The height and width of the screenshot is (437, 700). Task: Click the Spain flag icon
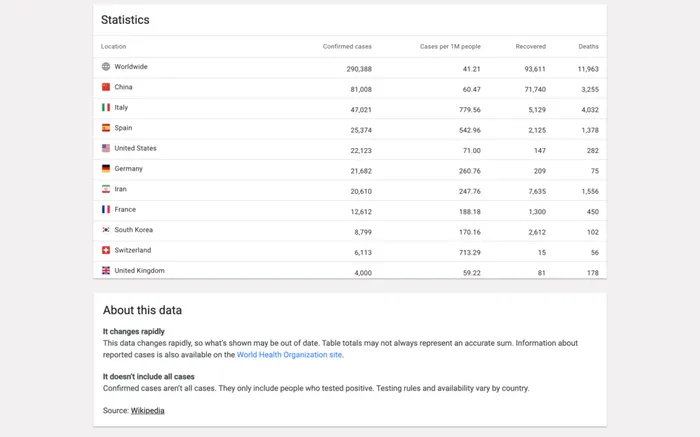106,128
